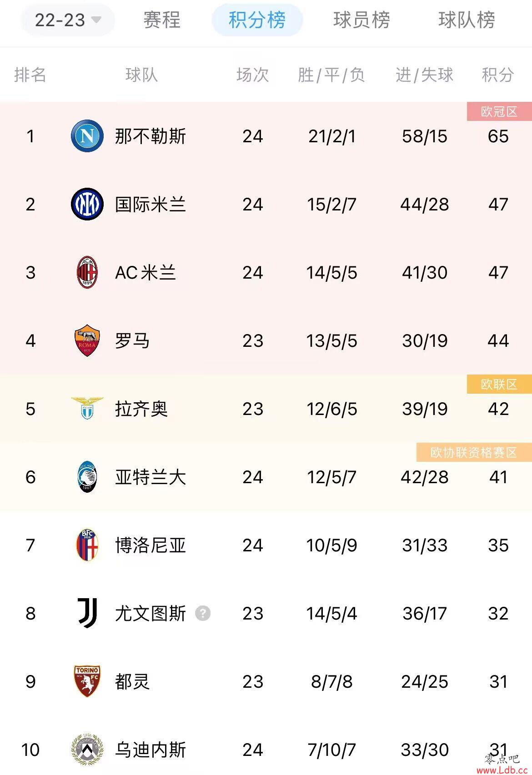Switch to the 赛程 tab
This screenshot has width=532, height=775.
[x=162, y=20]
